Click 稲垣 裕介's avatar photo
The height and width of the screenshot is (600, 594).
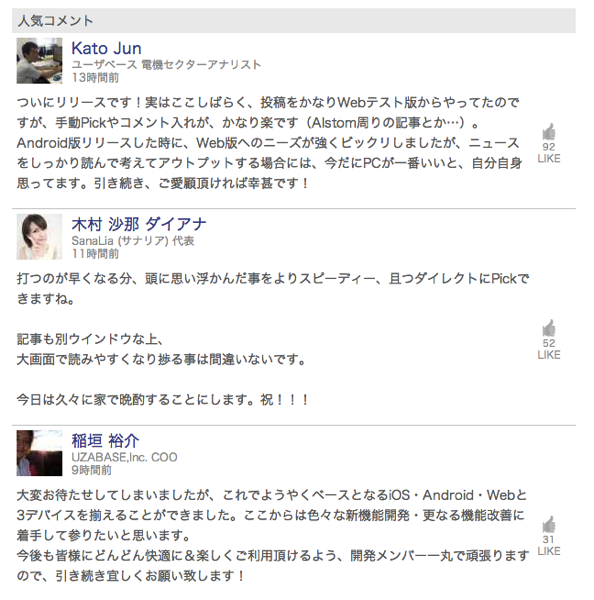click(x=39, y=453)
